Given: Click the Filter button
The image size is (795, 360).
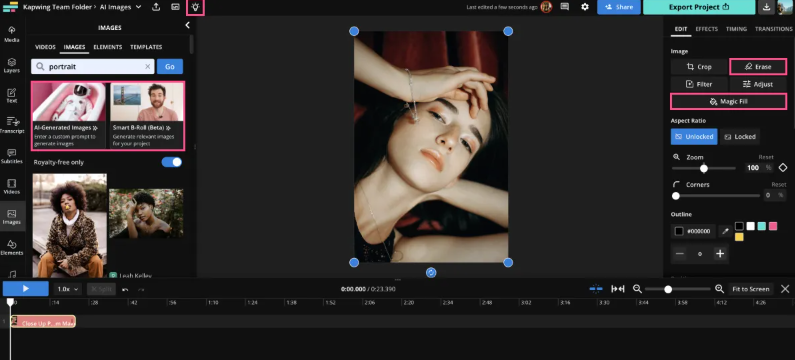Looking at the screenshot, I should pos(699,84).
